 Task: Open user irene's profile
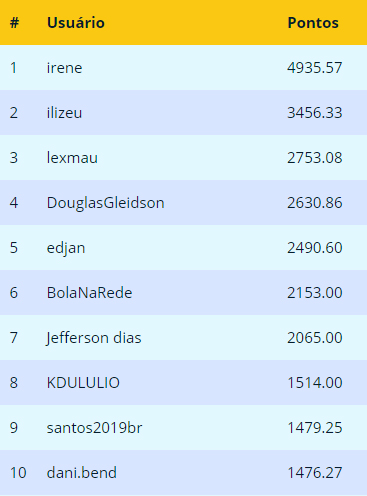[x=64, y=68]
